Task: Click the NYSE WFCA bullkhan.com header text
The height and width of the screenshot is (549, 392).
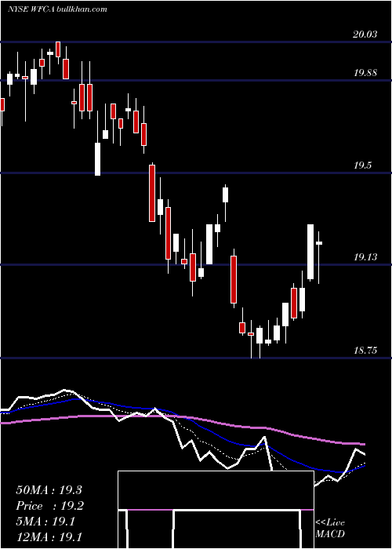Action: (x=57, y=9)
